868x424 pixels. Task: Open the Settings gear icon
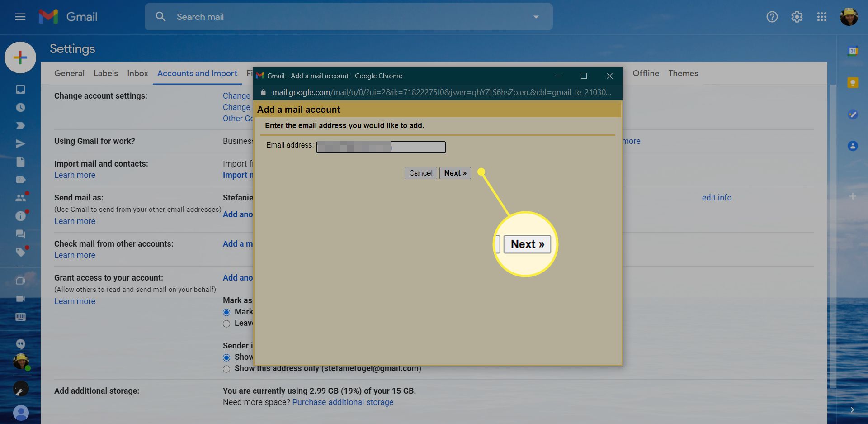tap(797, 17)
